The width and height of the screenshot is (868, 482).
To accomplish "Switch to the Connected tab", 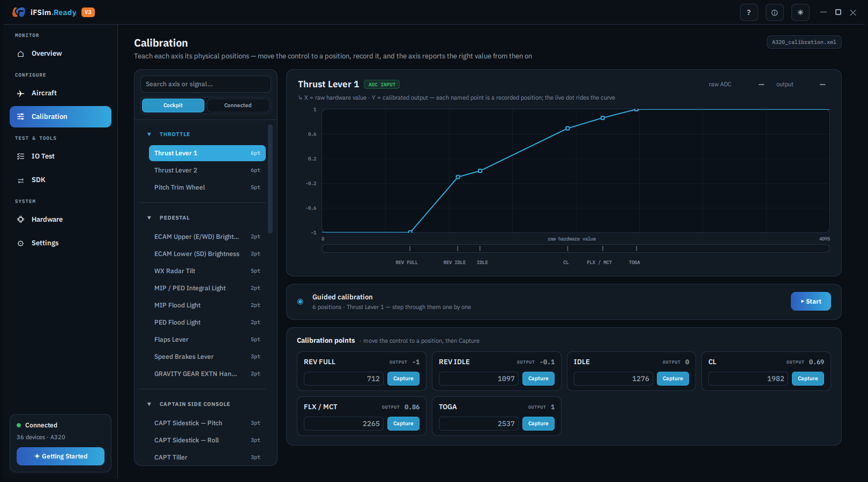I will [238, 106].
